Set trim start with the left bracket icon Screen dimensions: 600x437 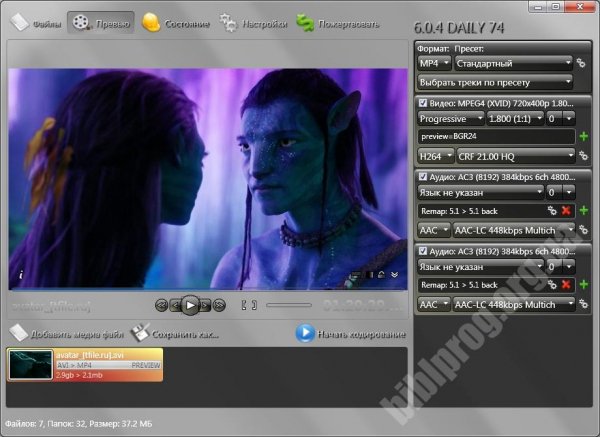(244, 305)
